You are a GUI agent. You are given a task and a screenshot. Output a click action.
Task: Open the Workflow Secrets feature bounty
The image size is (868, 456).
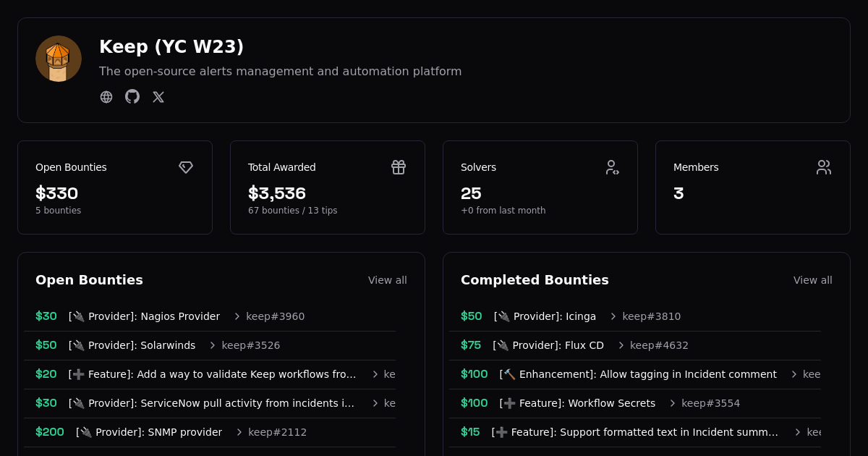coord(577,403)
